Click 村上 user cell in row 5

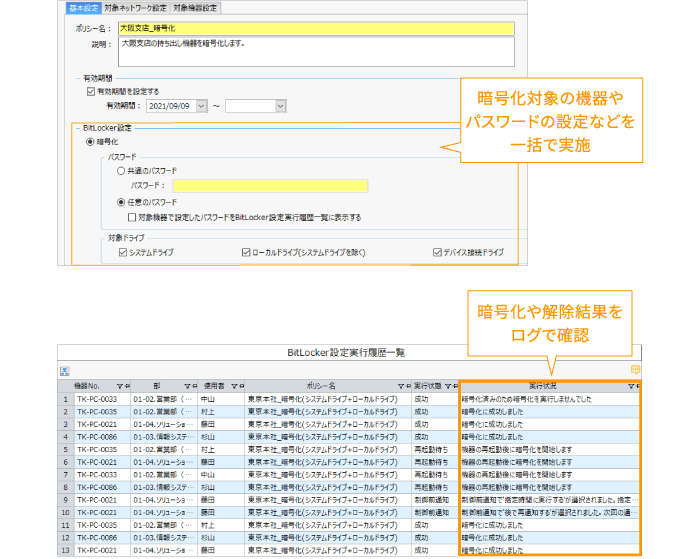click(x=221, y=450)
